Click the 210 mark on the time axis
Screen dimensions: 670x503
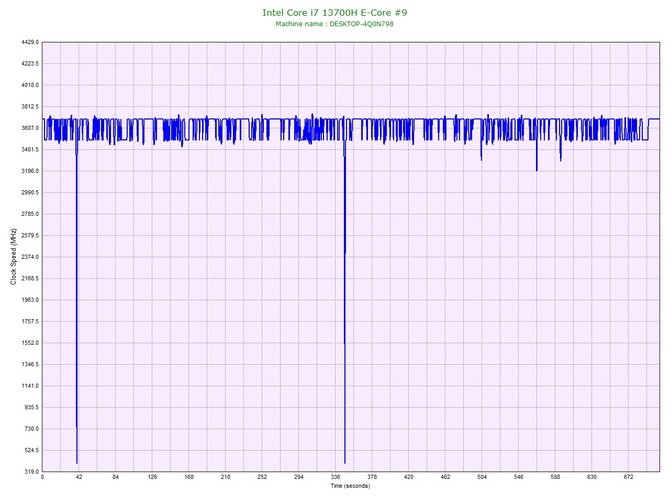tap(225, 477)
